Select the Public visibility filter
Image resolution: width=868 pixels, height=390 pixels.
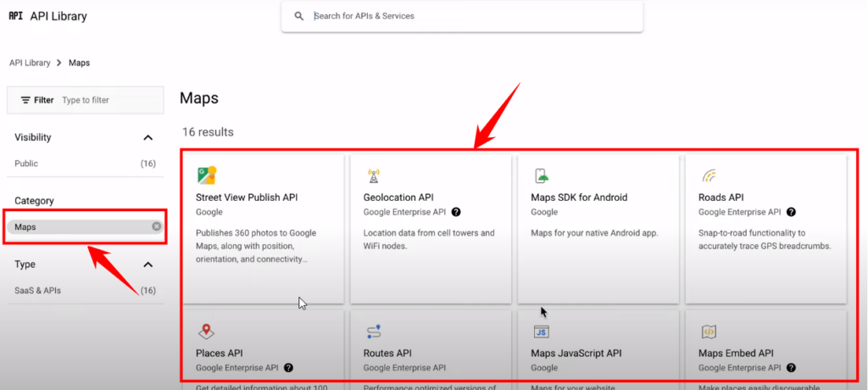(86, 164)
